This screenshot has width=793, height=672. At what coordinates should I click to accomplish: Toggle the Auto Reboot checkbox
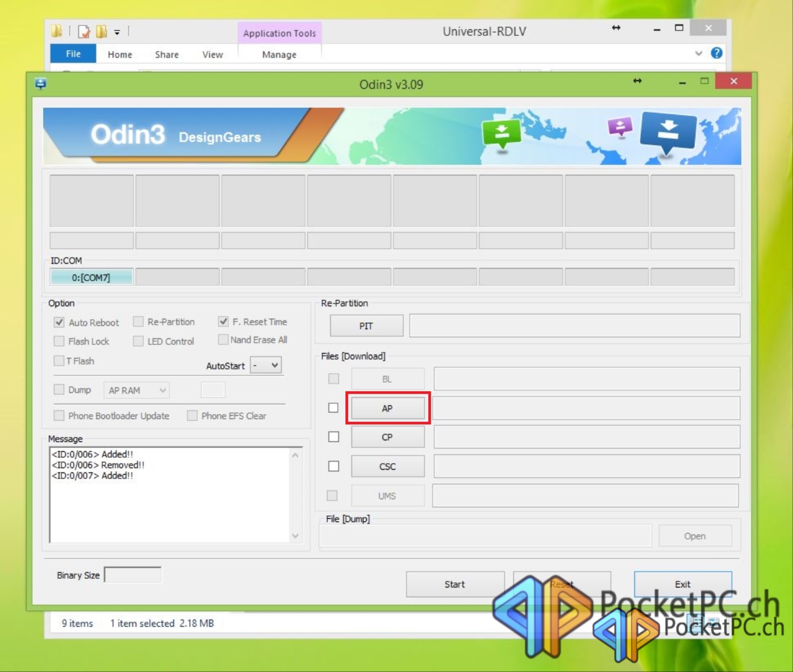pyautogui.click(x=59, y=322)
